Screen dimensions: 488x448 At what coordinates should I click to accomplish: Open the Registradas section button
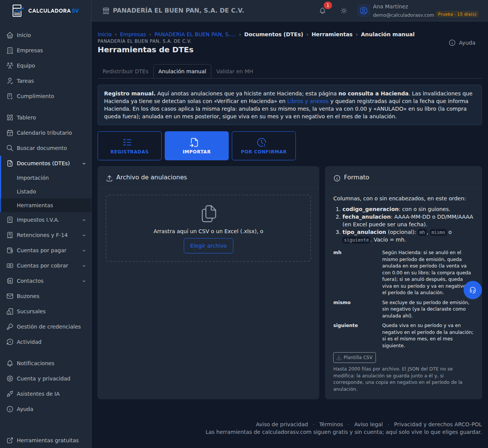[130, 146]
